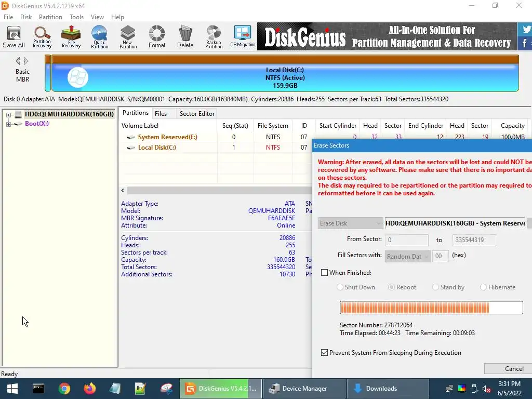The image size is (532, 399).
Task: Go to previous disk arrow
Action: click(x=18, y=61)
